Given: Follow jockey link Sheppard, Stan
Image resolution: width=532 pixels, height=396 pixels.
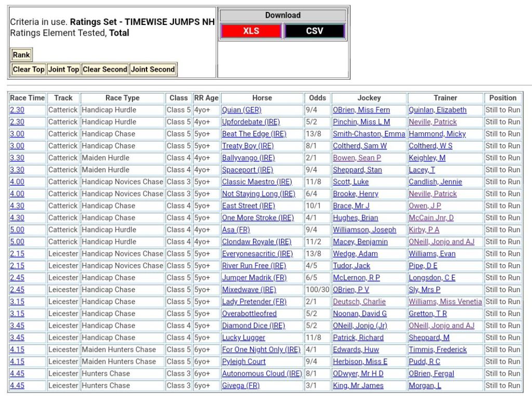Looking at the screenshot, I should [357, 170].
